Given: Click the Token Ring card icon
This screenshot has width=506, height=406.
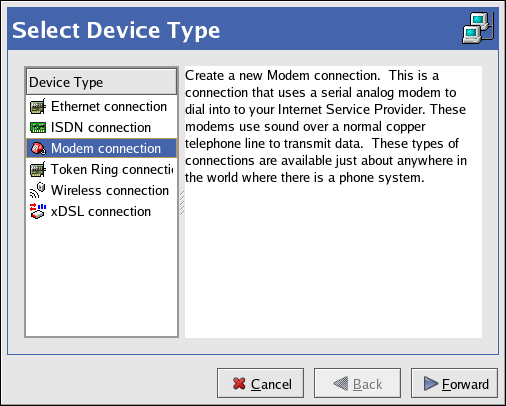Looking at the screenshot, I should [38, 169].
